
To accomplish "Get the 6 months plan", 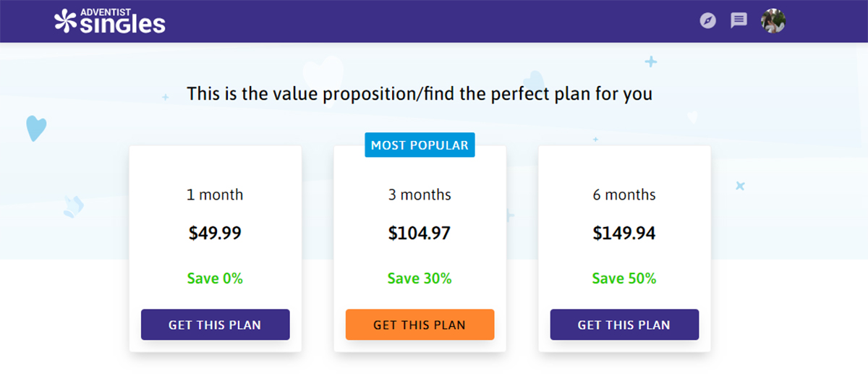I will 624,325.
